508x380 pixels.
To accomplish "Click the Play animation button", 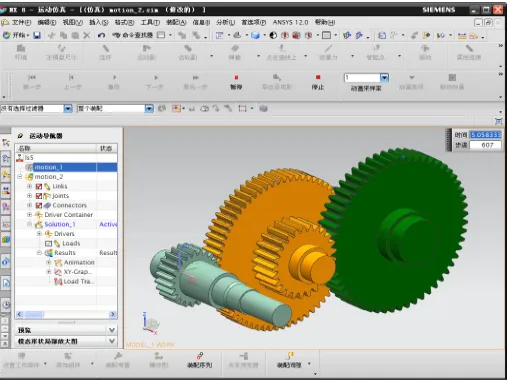I will coord(114,81).
